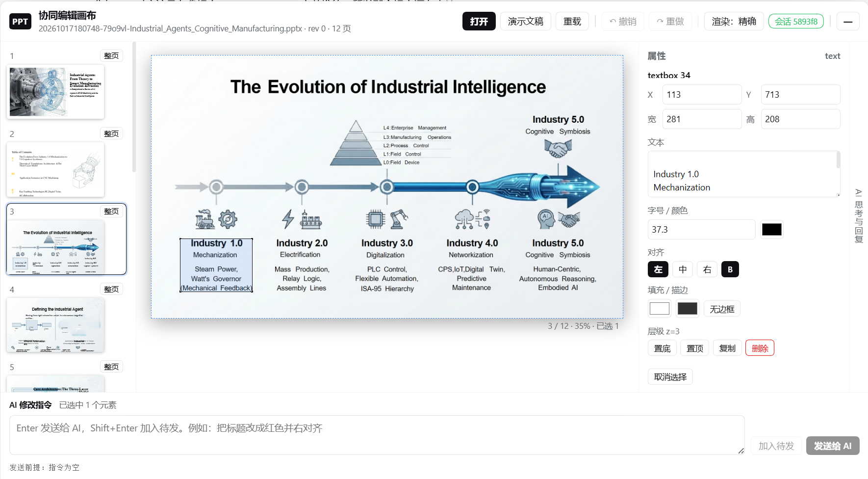Select the gear icon above Industry 1.0
The height and width of the screenshot is (479, 868).
pyautogui.click(x=228, y=219)
